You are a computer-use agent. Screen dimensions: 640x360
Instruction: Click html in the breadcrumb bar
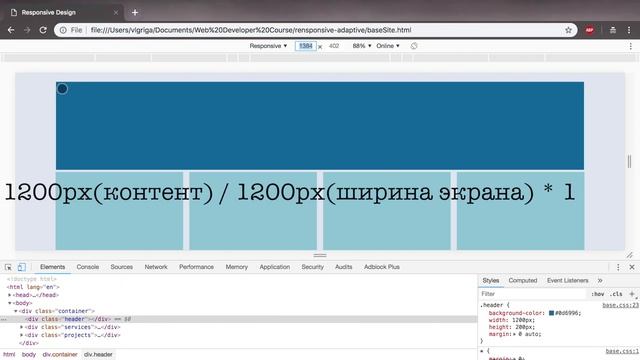9,355
